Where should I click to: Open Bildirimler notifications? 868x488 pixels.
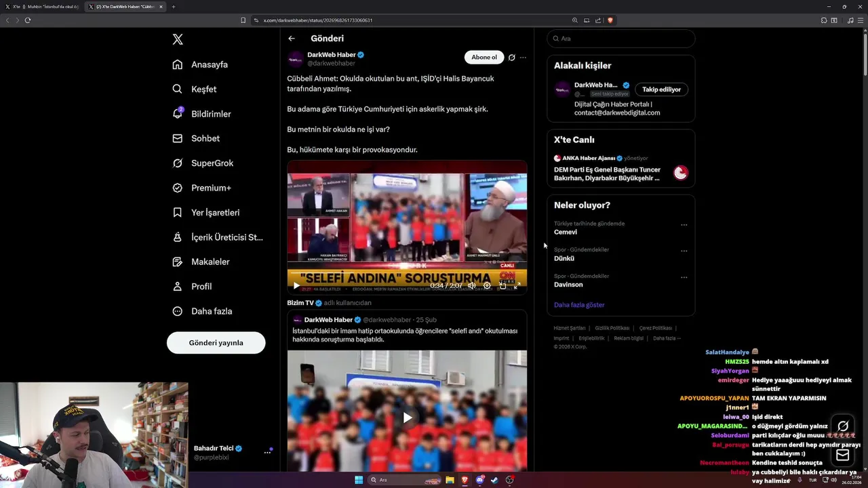pos(201,114)
